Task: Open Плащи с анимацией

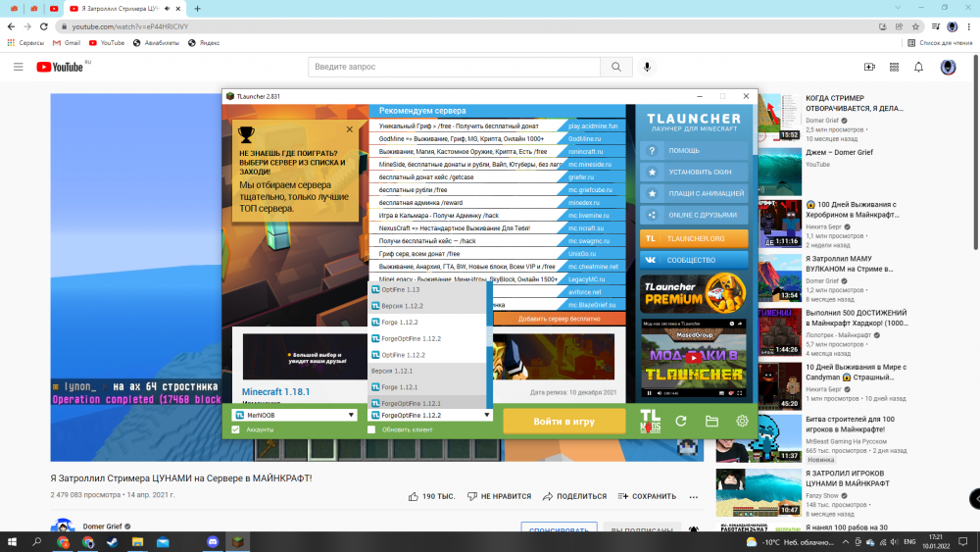Action: (x=694, y=193)
